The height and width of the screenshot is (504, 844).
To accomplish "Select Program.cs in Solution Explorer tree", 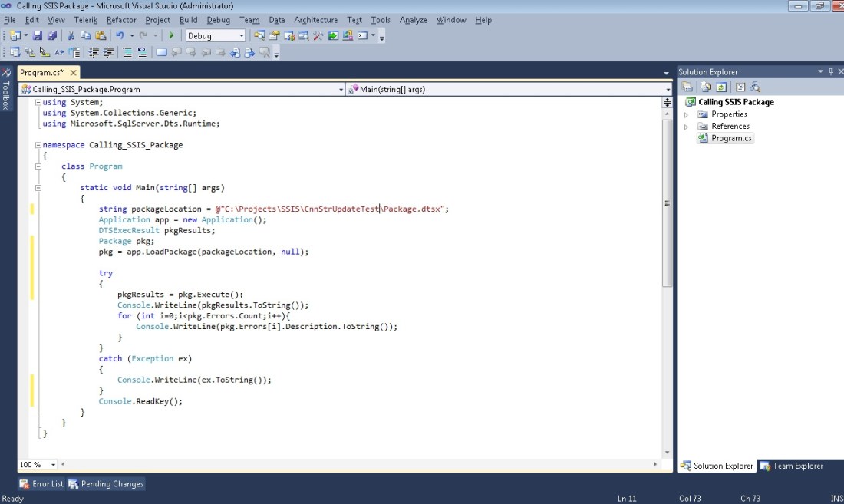I will (x=731, y=138).
